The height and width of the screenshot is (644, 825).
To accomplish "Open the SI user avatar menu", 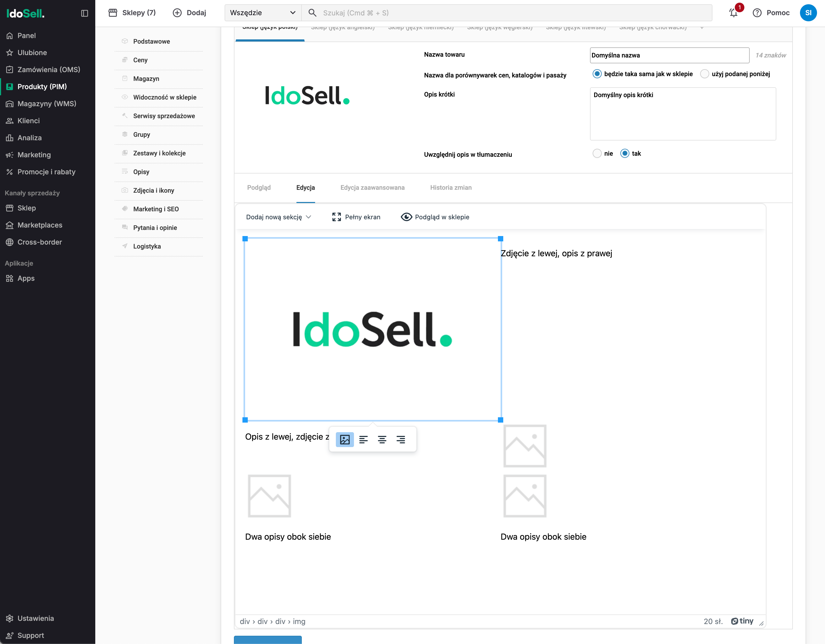I will point(808,13).
